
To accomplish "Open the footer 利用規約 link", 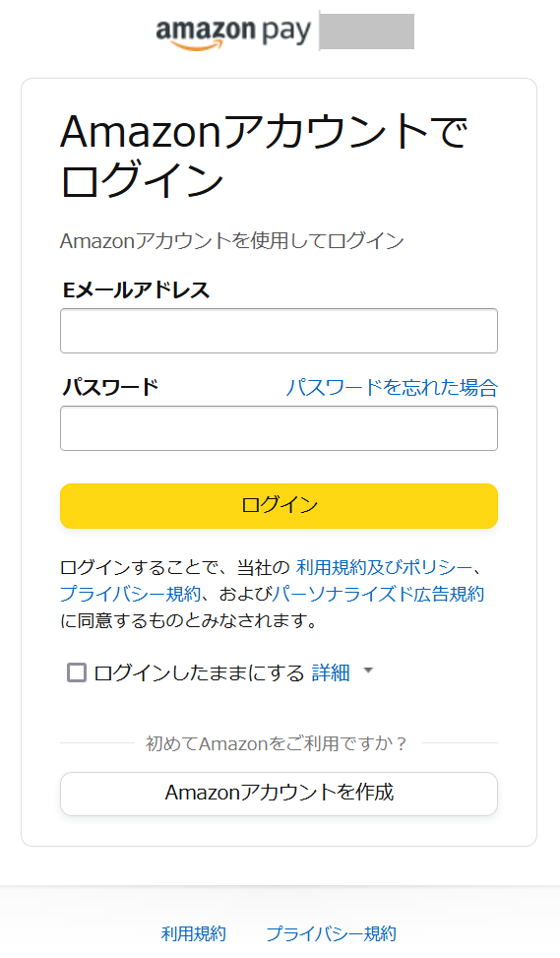I will coord(194,933).
